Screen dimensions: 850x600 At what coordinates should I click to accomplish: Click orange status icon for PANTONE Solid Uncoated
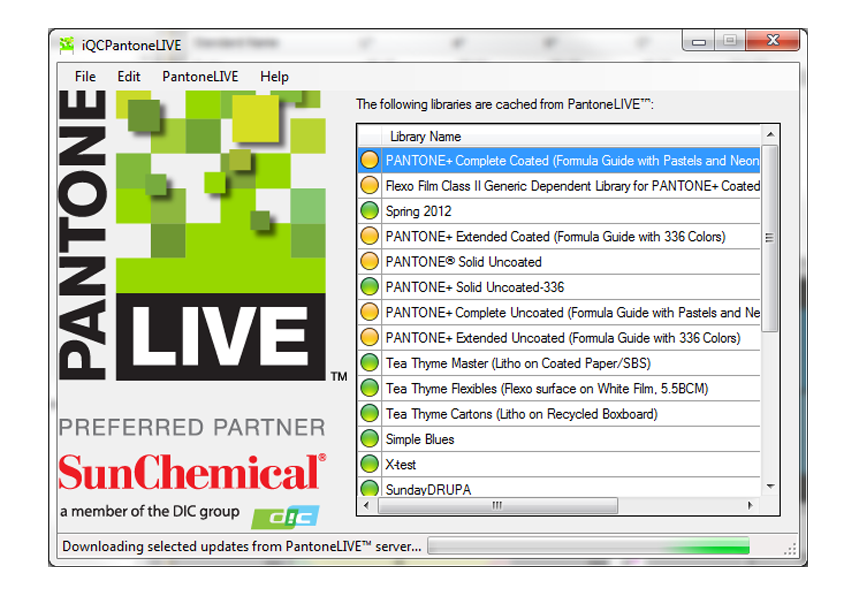pos(369,261)
